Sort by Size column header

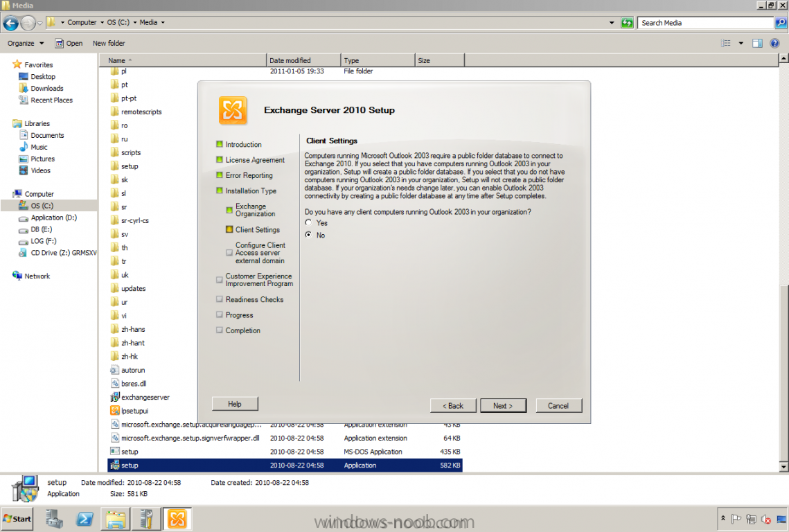point(440,60)
